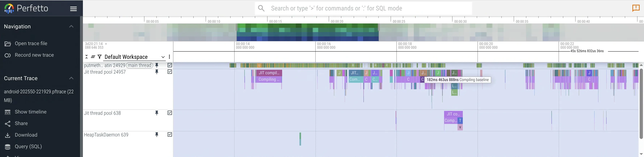Click the Share icon

(x=8, y=124)
